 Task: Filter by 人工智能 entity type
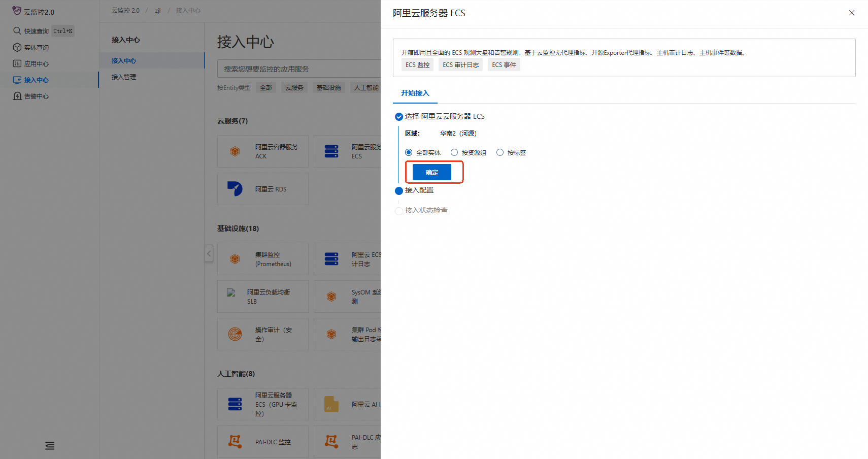pos(366,87)
